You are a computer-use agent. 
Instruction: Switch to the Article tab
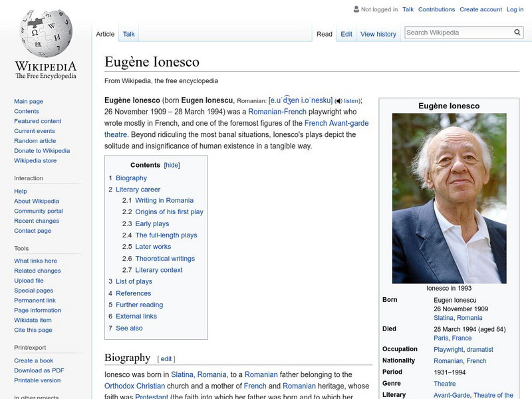click(x=105, y=34)
